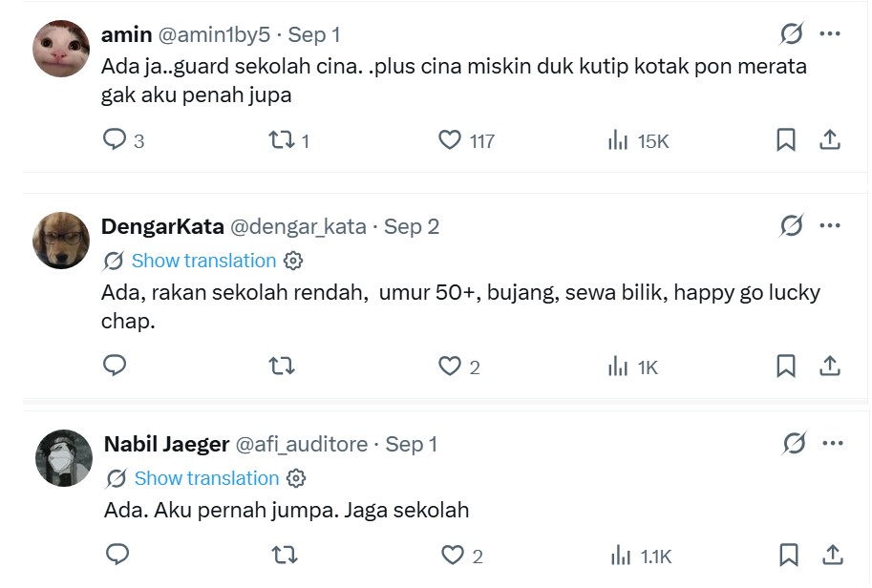
Task: Open more options on Nabil Jaeger's tweet
Action: point(833,444)
